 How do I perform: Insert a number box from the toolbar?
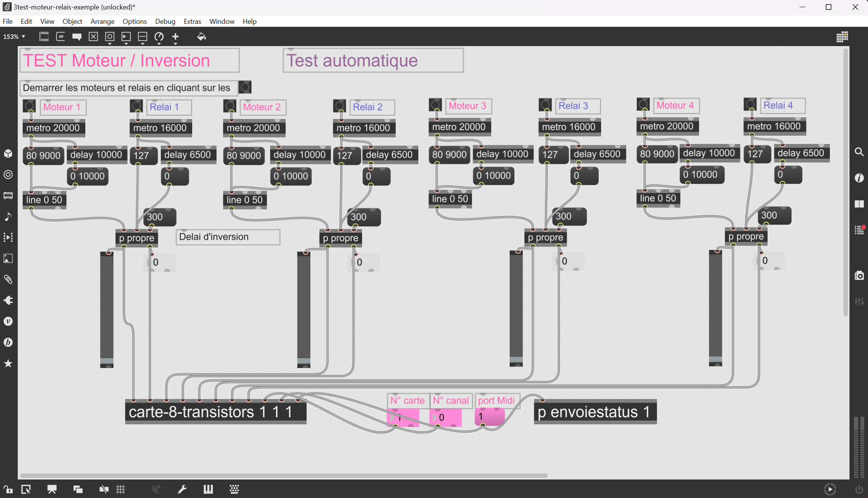(126, 37)
